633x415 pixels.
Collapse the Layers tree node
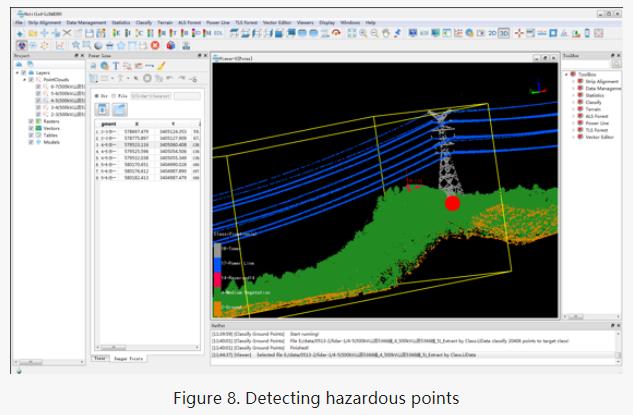tap(17, 73)
